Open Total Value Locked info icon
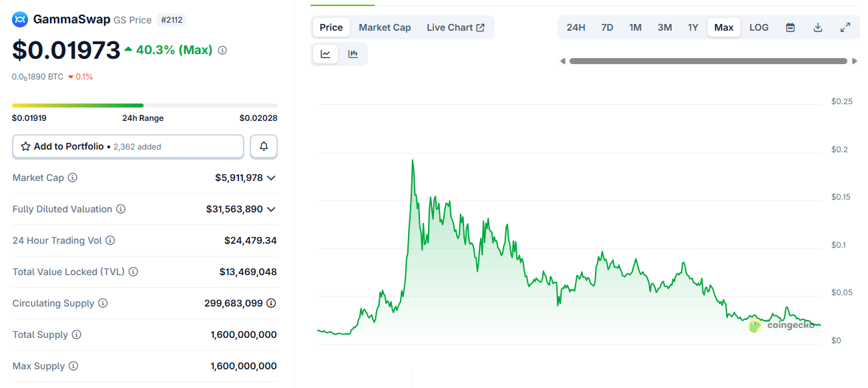Image resolution: width=868 pixels, height=388 pixels. [134, 272]
